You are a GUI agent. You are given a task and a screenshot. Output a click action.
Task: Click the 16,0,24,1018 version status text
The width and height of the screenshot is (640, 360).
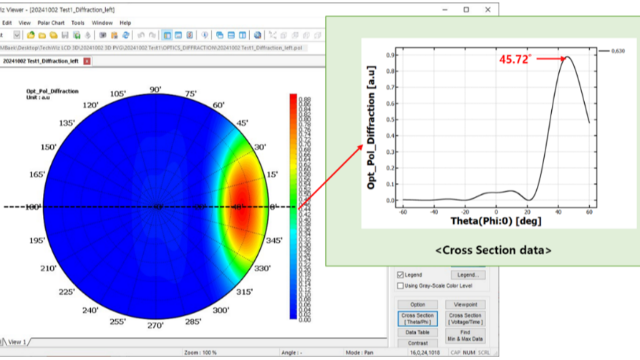coord(425,352)
